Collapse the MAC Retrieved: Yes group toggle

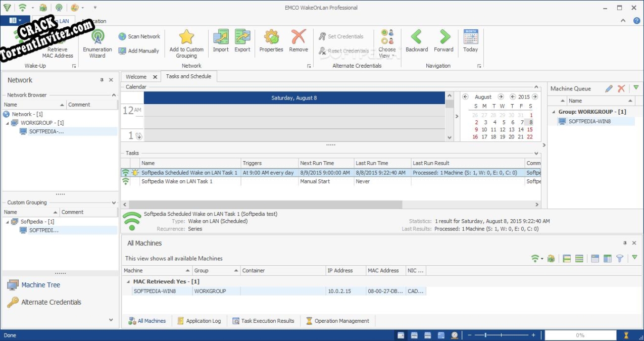127,281
